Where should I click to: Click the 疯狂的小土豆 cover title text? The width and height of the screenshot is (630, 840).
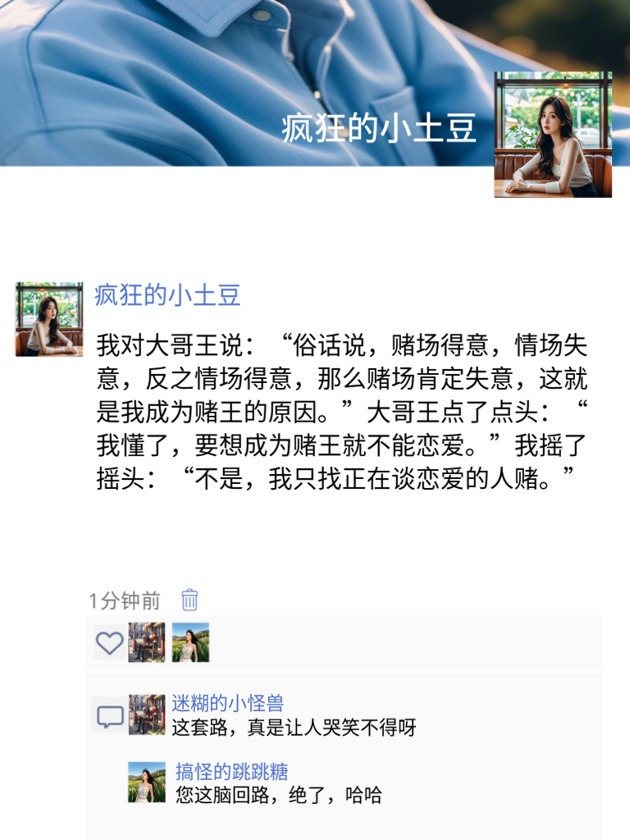pos(379,129)
